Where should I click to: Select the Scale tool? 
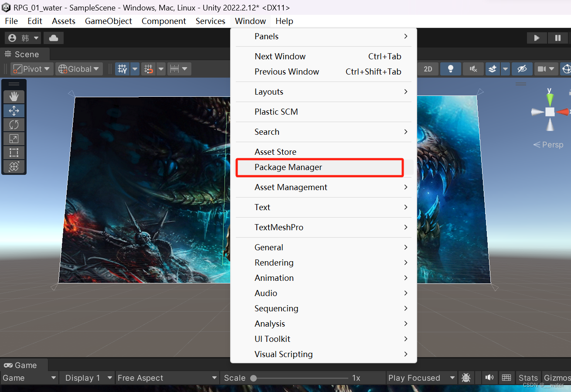14,139
